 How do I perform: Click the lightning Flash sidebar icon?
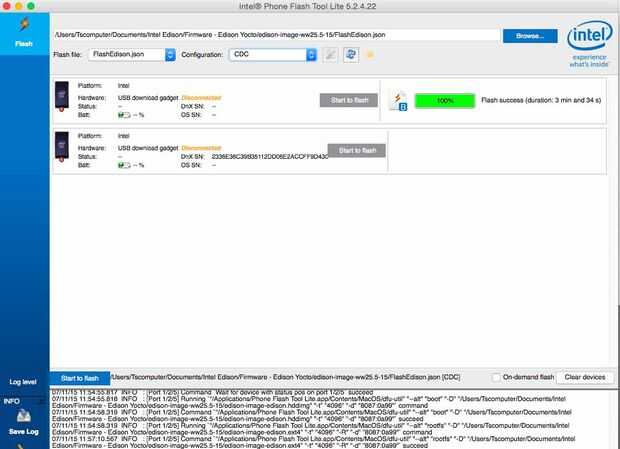point(24,25)
